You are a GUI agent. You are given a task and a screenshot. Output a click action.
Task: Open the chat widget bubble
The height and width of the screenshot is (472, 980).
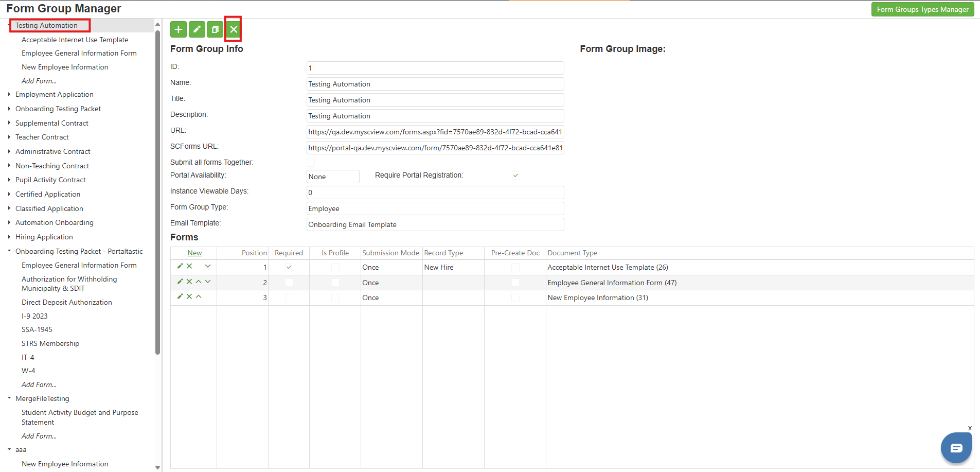point(956,448)
